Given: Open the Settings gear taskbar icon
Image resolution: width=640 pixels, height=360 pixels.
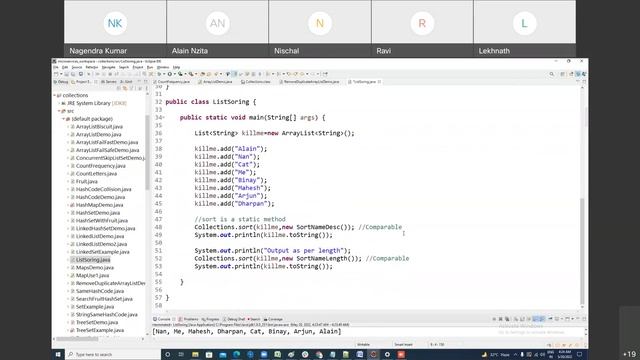Looking at the screenshot, I should pyautogui.click(x=387, y=354).
